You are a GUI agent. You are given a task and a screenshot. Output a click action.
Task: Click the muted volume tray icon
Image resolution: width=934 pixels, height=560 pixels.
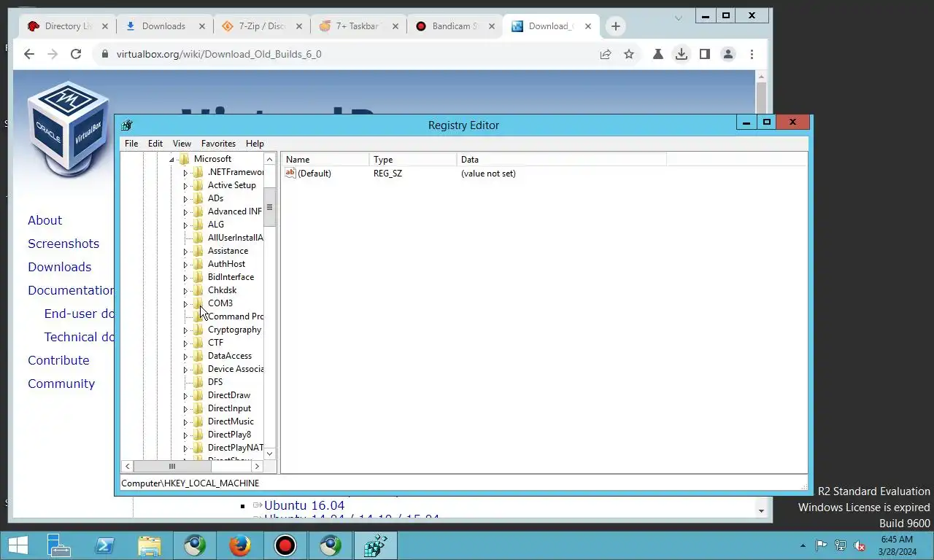tap(860, 545)
